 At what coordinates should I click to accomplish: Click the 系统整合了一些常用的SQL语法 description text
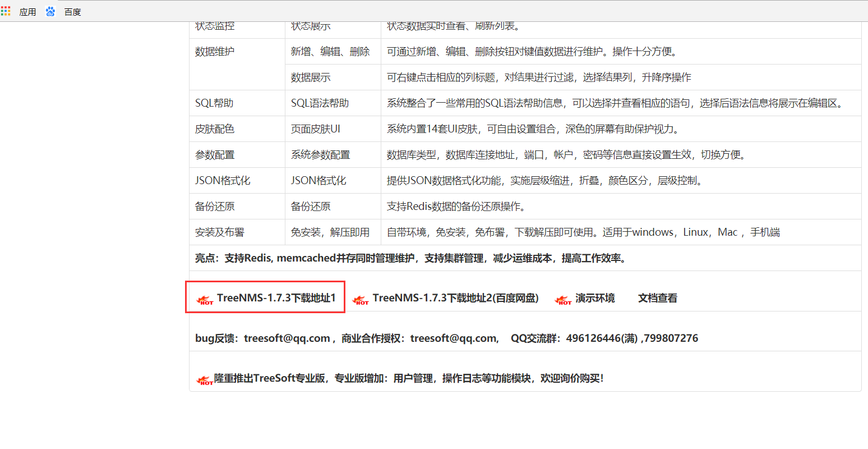pos(616,103)
